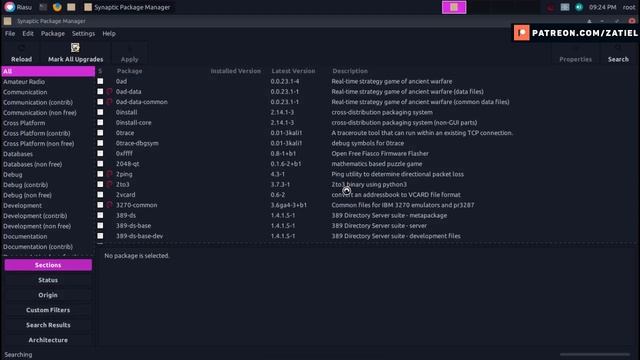This screenshot has height=360, width=640.
Task: Open the volume control tray icon
Action: (579, 7)
